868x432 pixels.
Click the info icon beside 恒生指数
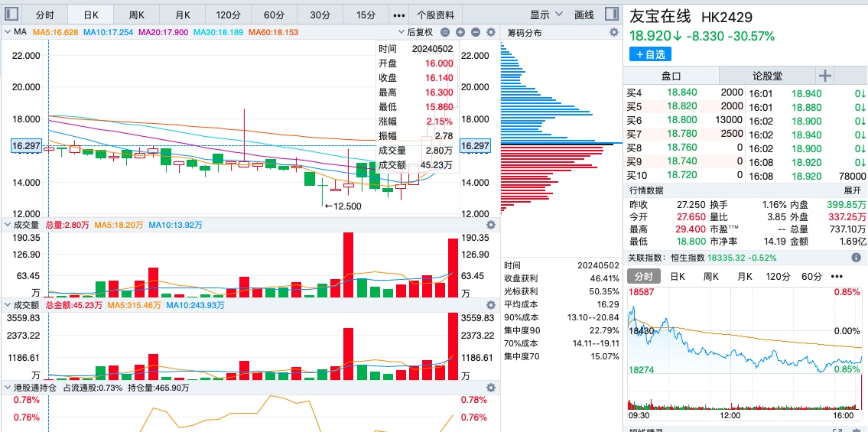coord(856,258)
